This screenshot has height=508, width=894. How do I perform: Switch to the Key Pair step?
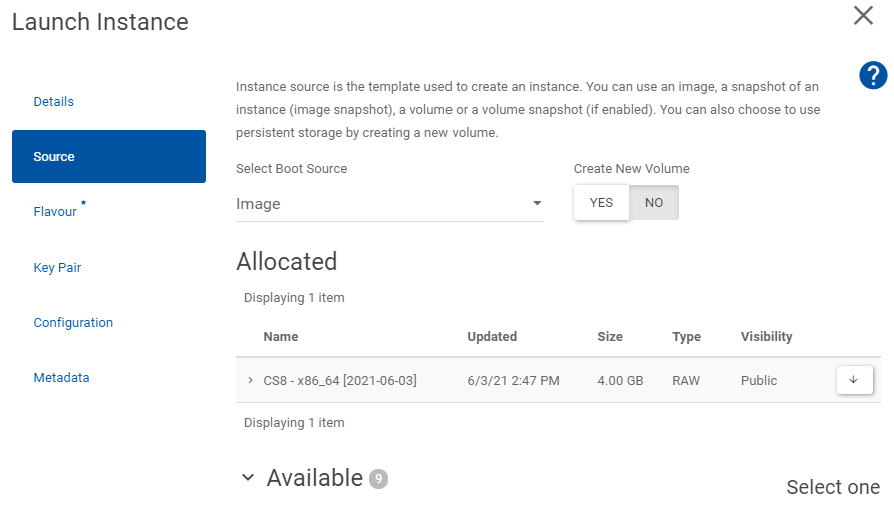point(57,268)
